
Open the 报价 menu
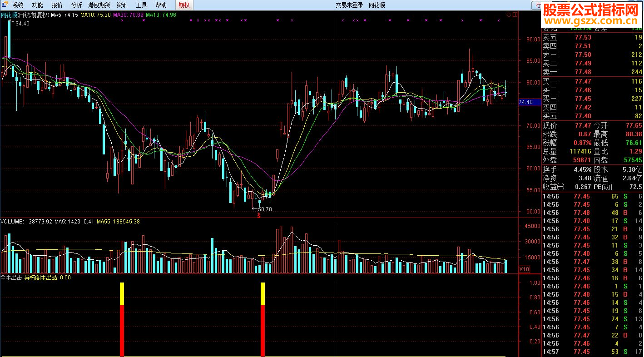click(57, 5)
